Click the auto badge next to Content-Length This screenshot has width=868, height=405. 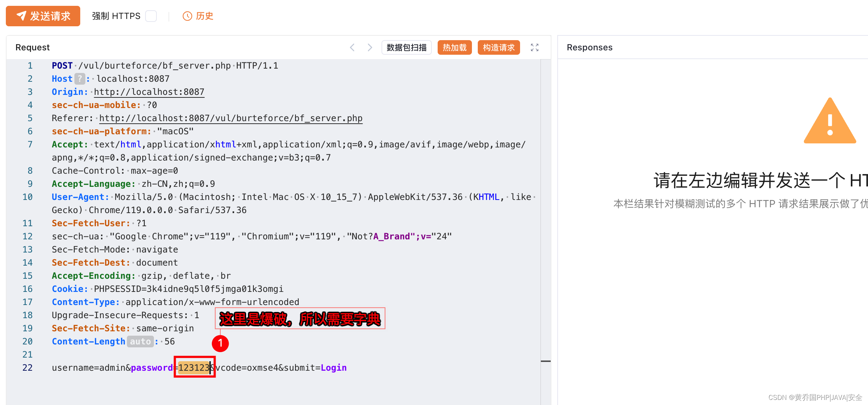pyautogui.click(x=140, y=342)
